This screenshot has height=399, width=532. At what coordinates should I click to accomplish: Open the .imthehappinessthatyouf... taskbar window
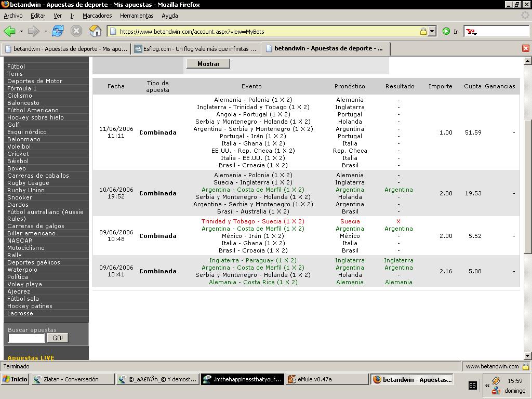[242, 379]
